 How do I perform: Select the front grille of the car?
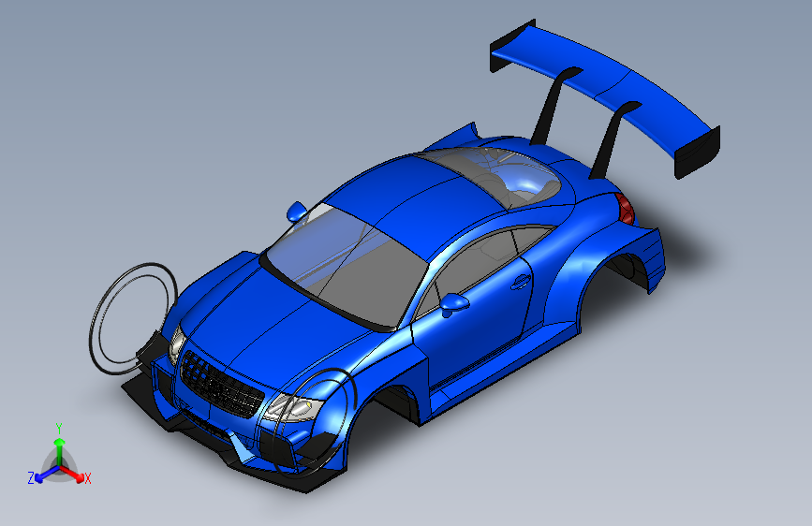click(x=221, y=385)
